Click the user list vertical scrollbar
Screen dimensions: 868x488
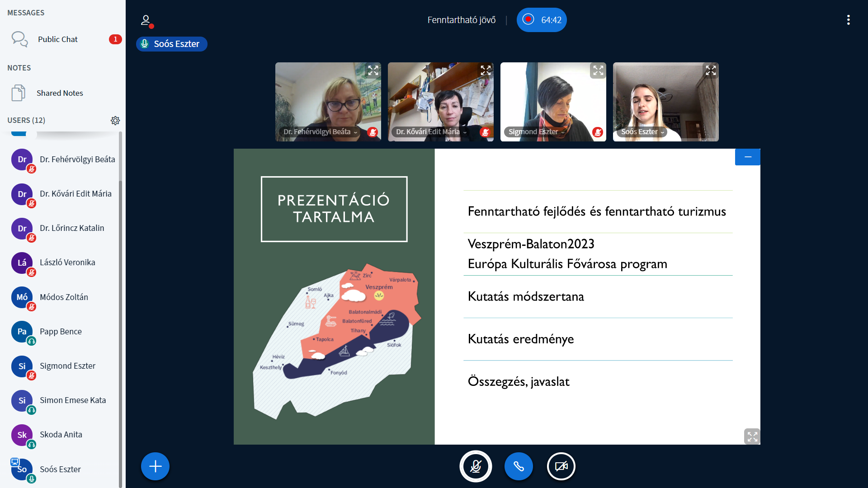tap(120, 316)
